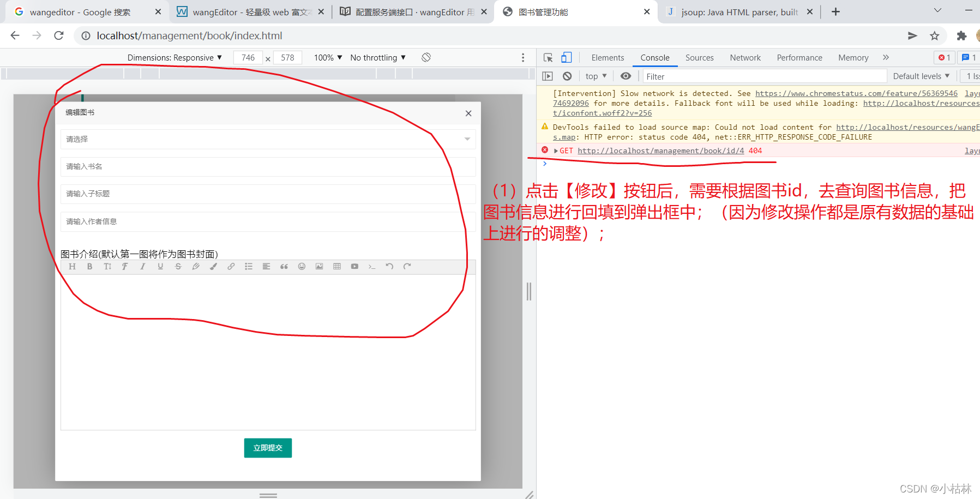Open the list tool

tap(249, 267)
